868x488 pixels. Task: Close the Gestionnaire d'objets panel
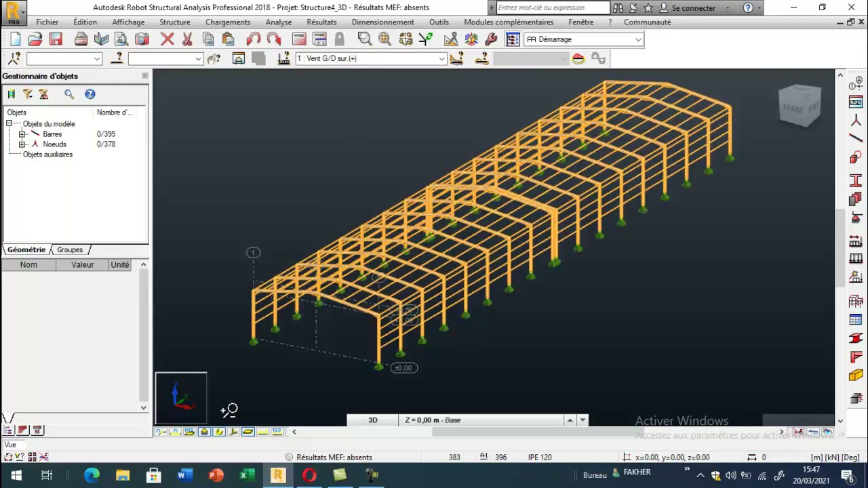(x=144, y=75)
